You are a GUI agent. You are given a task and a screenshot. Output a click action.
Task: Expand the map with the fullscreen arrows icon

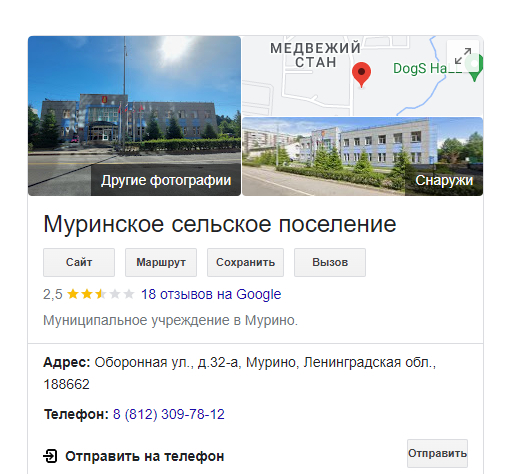click(x=462, y=56)
